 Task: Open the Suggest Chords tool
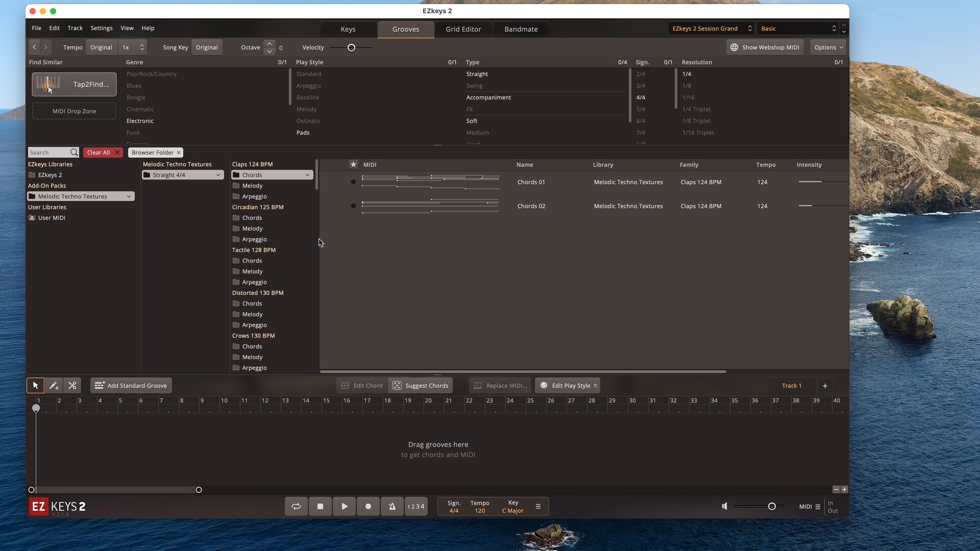point(420,385)
